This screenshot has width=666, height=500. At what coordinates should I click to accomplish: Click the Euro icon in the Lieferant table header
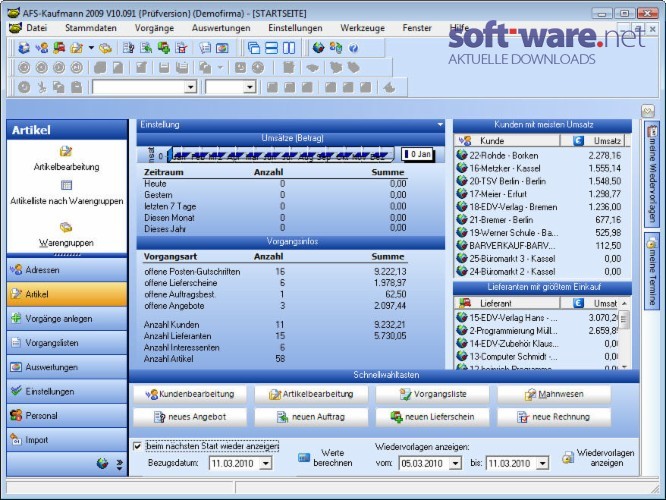[578, 303]
